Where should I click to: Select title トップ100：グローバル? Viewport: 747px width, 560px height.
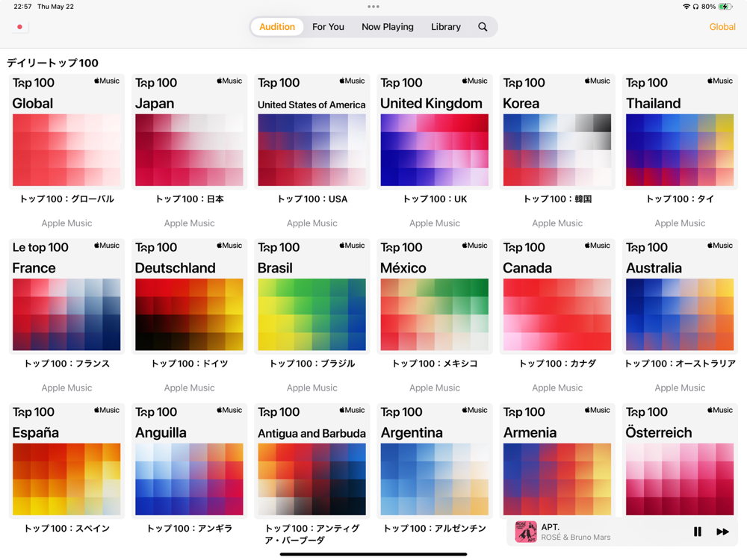(66, 199)
